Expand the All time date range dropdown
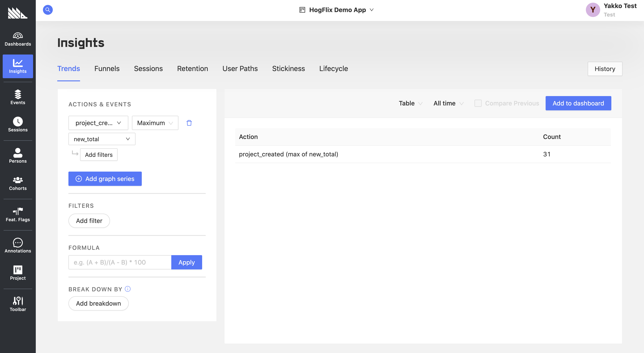The height and width of the screenshot is (353, 644). pos(448,103)
